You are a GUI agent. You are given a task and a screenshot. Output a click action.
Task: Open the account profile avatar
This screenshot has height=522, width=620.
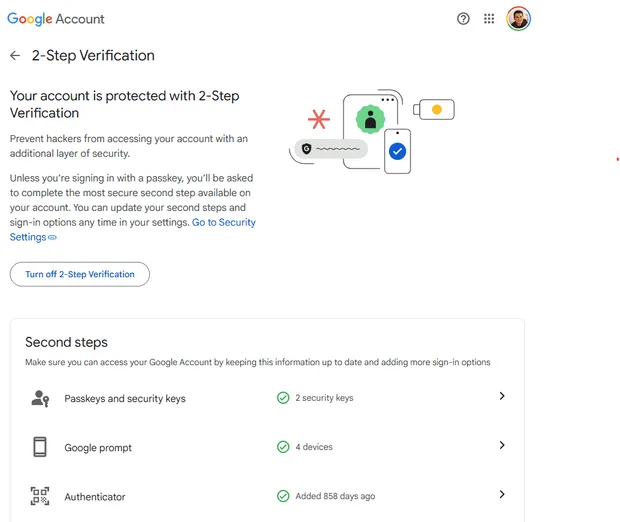(518, 19)
